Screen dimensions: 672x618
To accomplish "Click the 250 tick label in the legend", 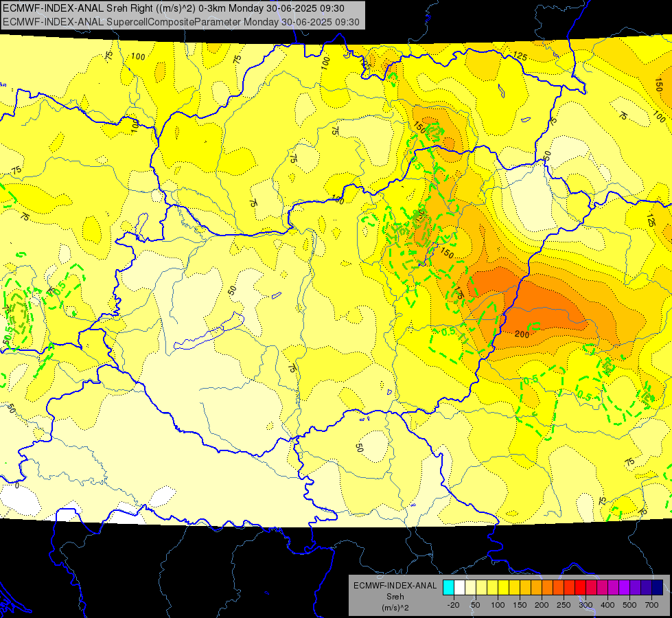I will point(564,605).
